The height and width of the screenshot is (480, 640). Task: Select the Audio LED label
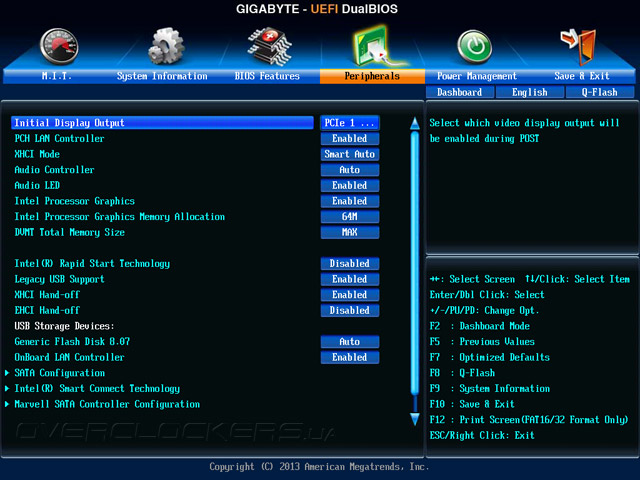[37, 185]
